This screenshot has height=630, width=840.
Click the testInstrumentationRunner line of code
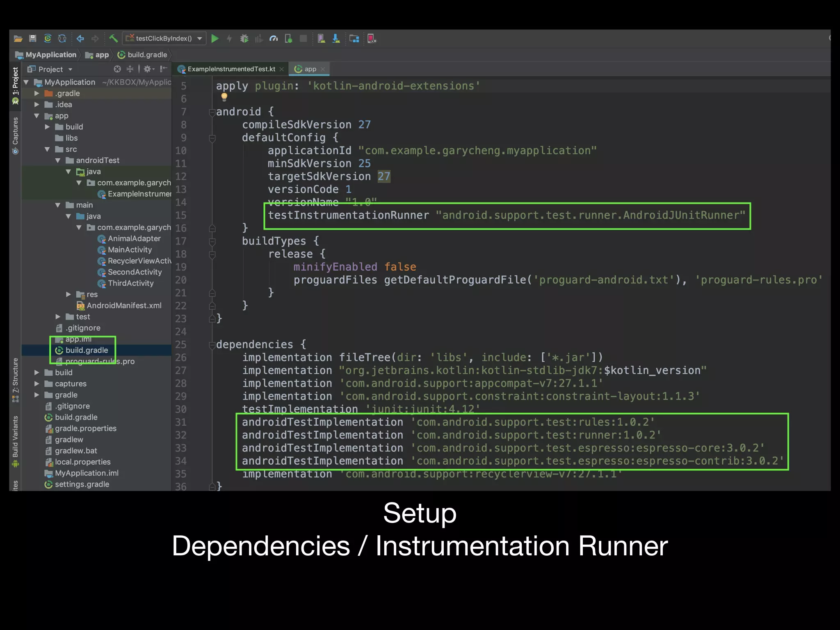[507, 215]
